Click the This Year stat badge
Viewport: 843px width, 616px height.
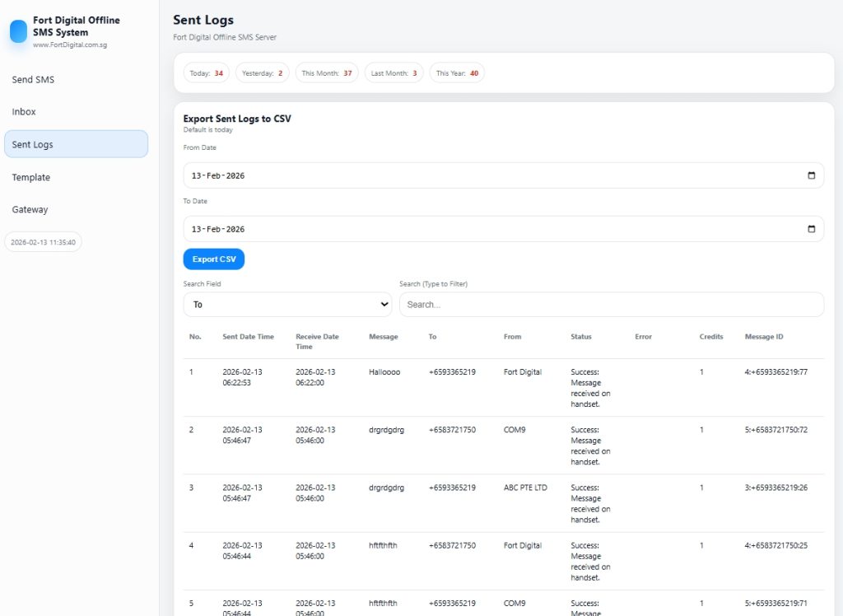click(x=457, y=73)
